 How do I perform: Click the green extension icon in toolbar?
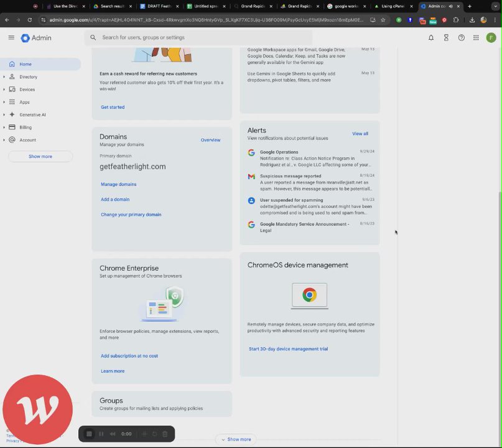pos(399,20)
